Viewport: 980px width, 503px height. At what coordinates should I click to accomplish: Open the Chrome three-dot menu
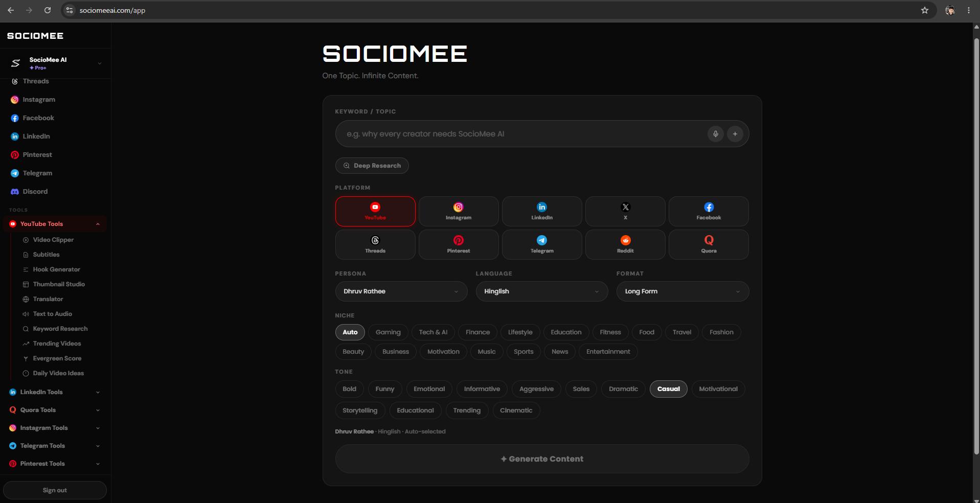968,10
